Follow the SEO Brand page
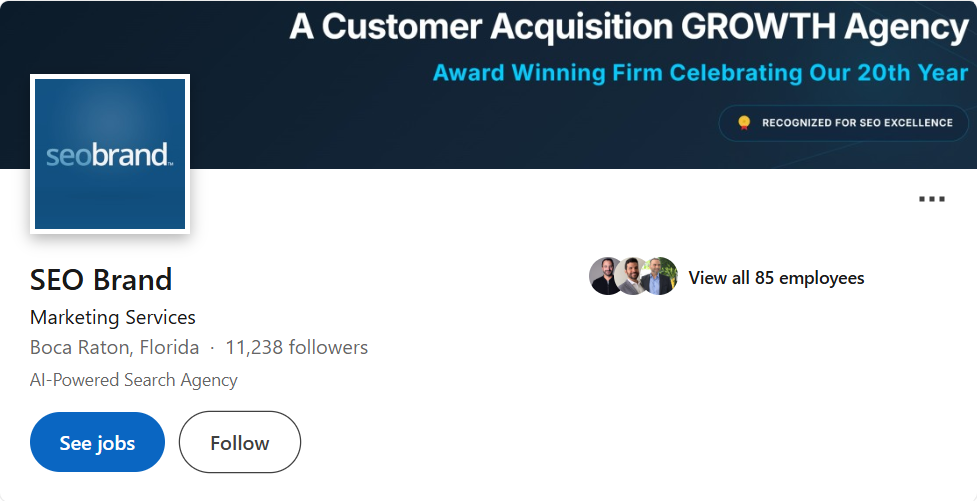 [x=240, y=442]
